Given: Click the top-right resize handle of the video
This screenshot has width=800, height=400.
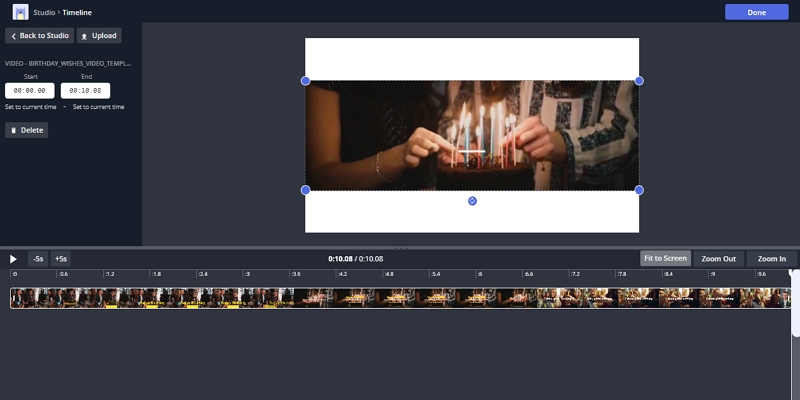Looking at the screenshot, I should coord(639,81).
